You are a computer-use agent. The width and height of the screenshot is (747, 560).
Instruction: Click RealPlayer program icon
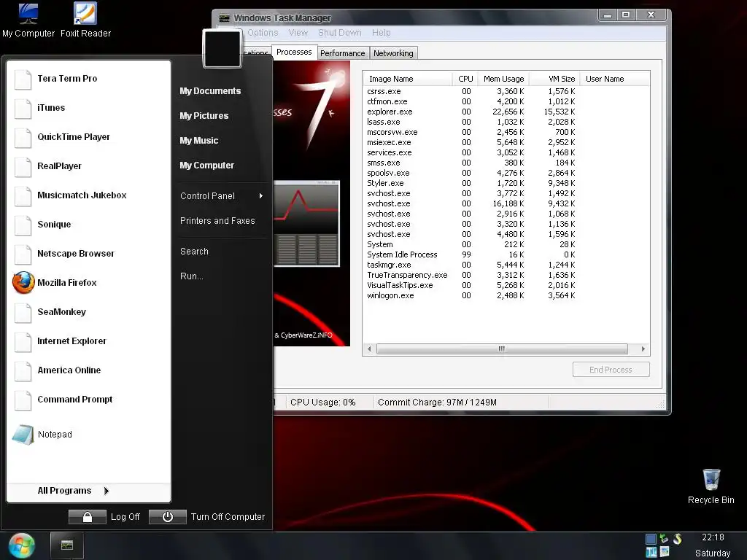click(23, 166)
